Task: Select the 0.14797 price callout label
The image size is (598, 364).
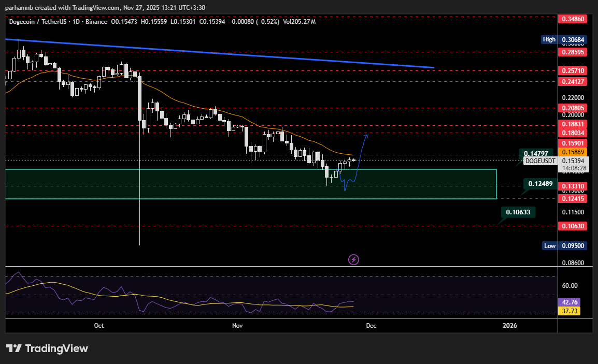Action: [x=536, y=154]
